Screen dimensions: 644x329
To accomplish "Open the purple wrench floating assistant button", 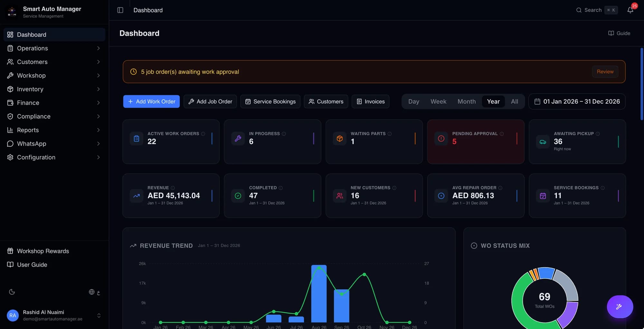I will [620, 306].
